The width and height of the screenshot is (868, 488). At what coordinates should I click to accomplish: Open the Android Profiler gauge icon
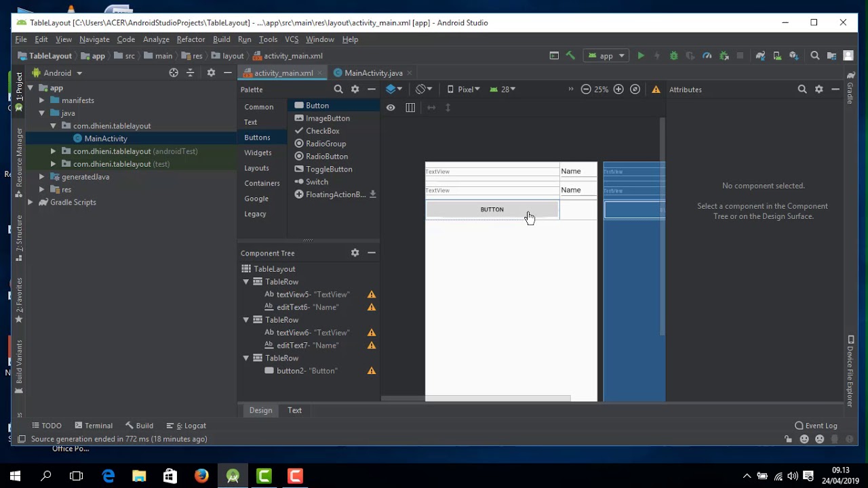tap(707, 56)
